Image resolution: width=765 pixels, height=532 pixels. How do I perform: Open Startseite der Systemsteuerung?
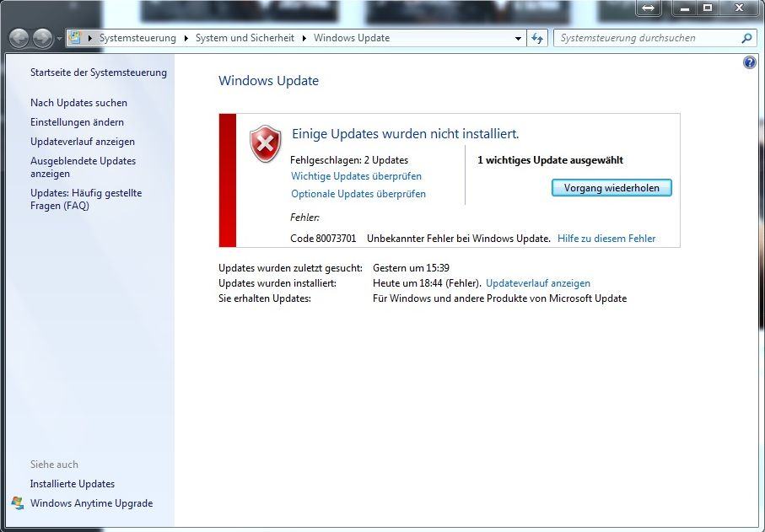pos(99,73)
